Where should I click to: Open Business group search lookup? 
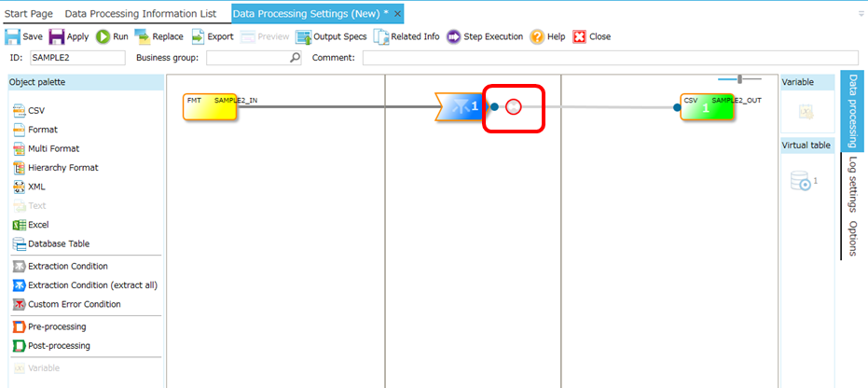tap(296, 58)
